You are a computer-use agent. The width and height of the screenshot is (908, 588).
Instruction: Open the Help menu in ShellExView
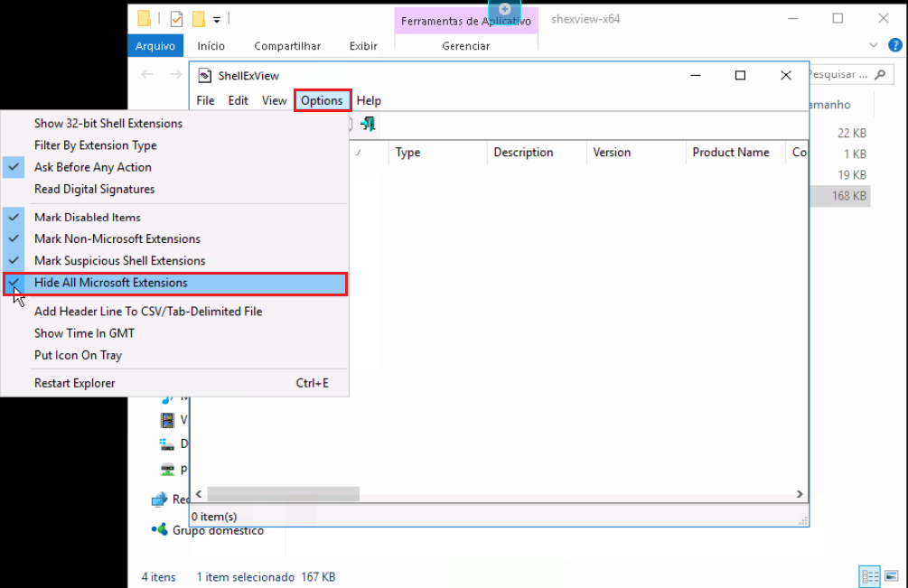coord(369,100)
